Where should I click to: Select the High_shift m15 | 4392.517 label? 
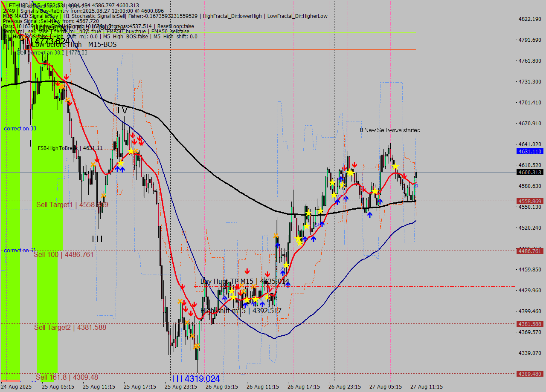point(241,311)
